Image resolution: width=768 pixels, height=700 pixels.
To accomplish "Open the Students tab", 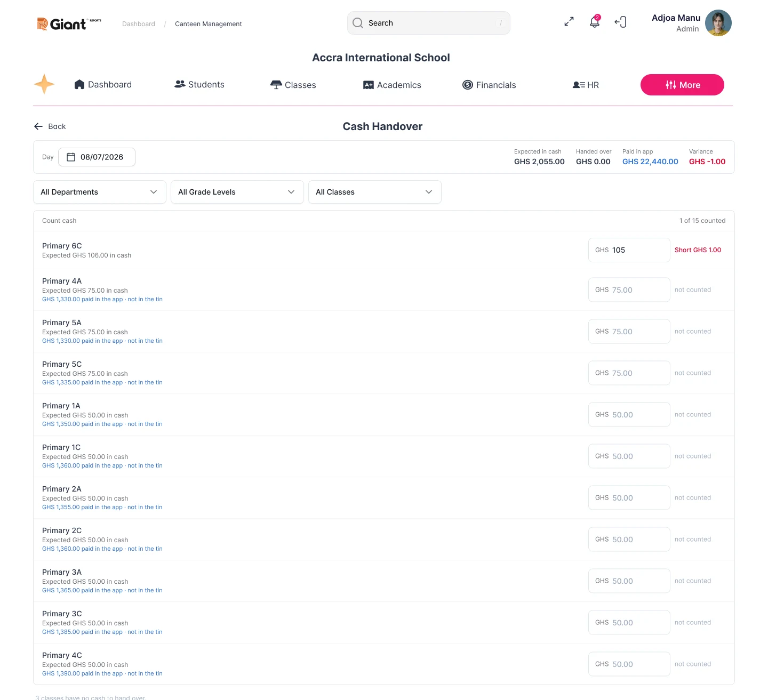I will pos(199,84).
